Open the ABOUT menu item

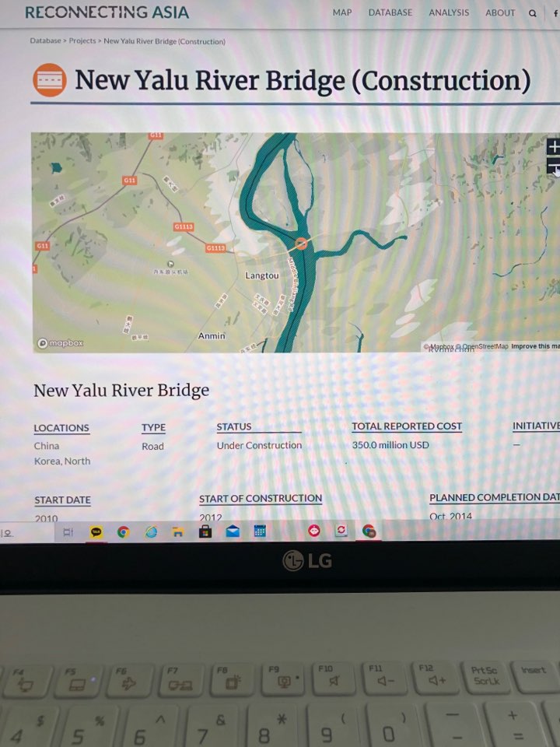[x=500, y=13]
